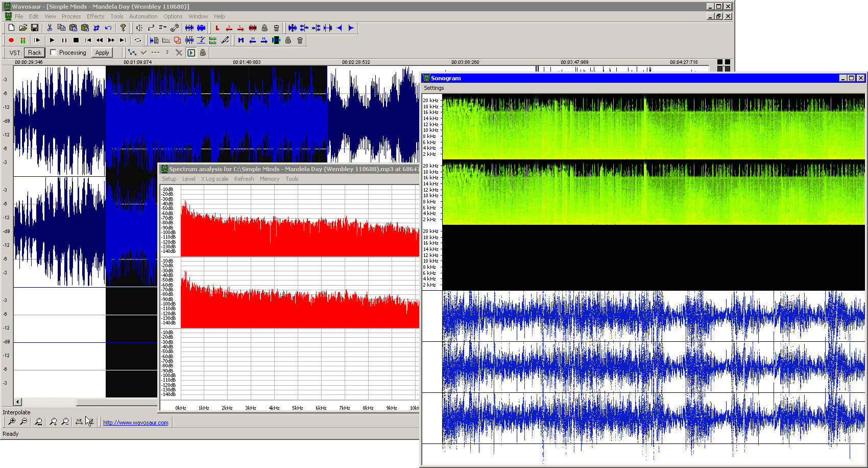This screenshot has width=868, height=468.
Task: Click the VST Rack button
Action: click(35, 53)
